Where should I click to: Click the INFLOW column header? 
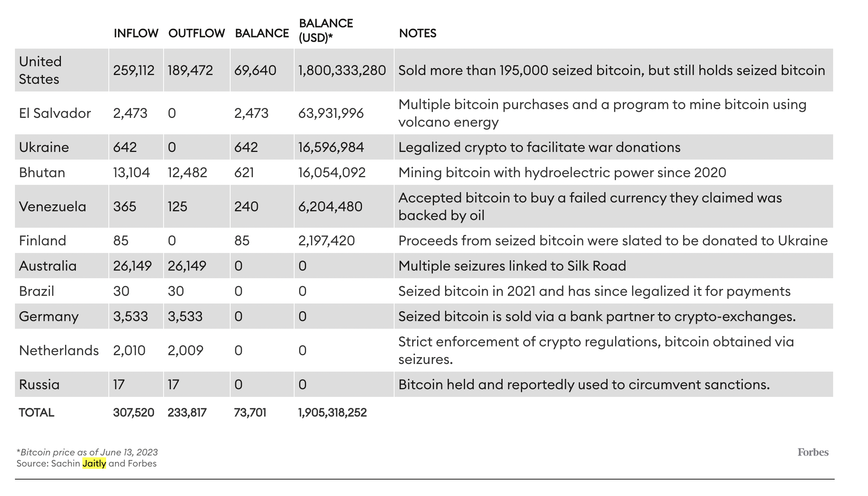136,33
